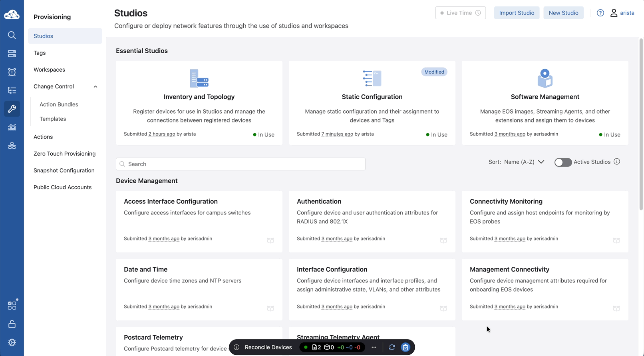This screenshot has width=644, height=356.
Task: Toggle the Active Studios switch
Action: pos(563,162)
